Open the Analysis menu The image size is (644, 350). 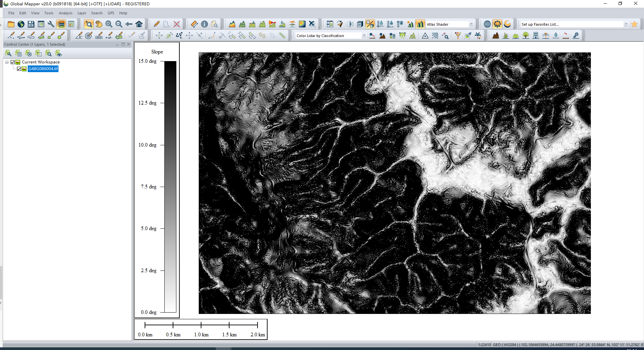pos(65,13)
